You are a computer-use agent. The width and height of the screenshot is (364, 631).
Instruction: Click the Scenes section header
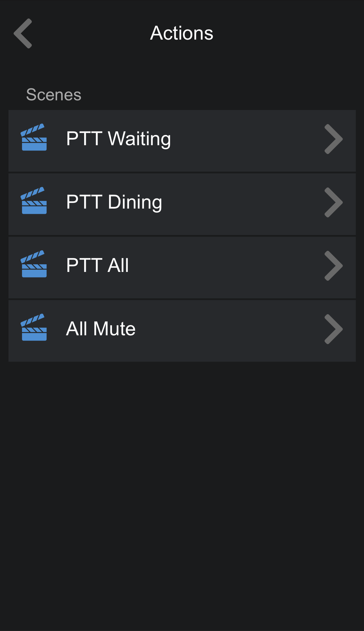click(x=54, y=94)
